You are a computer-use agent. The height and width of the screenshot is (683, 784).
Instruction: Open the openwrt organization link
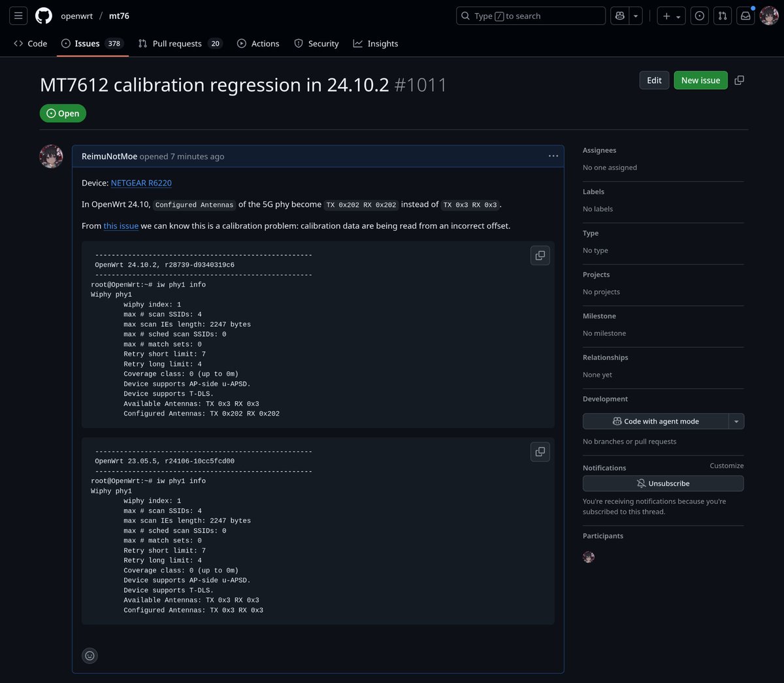click(76, 16)
